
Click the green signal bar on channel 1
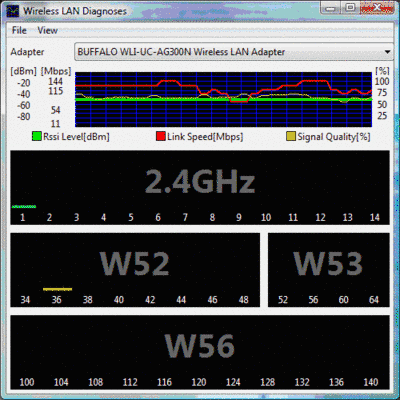(24, 207)
